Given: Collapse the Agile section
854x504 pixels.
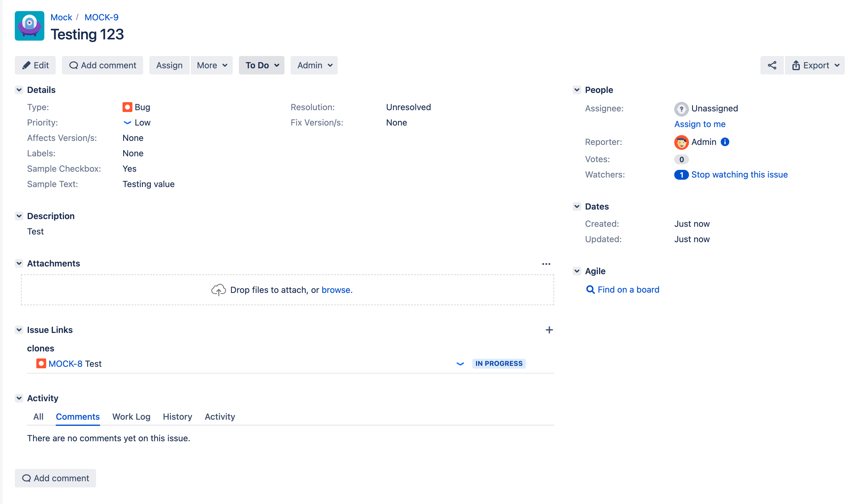Looking at the screenshot, I should point(577,271).
